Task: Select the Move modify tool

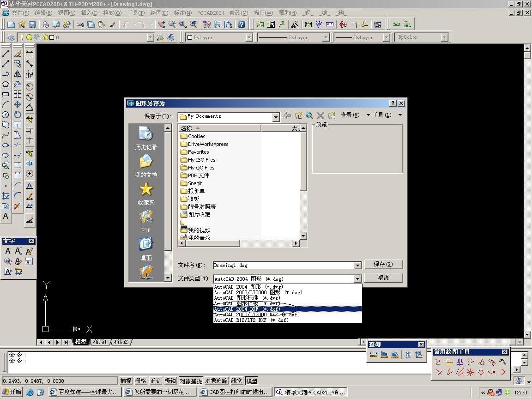Action: (18, 104)
